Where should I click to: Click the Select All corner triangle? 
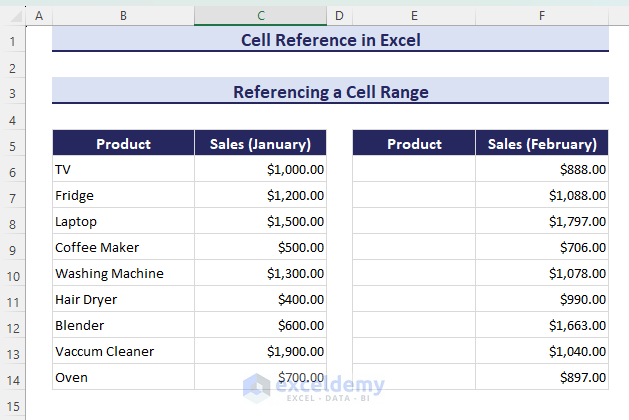12,16
